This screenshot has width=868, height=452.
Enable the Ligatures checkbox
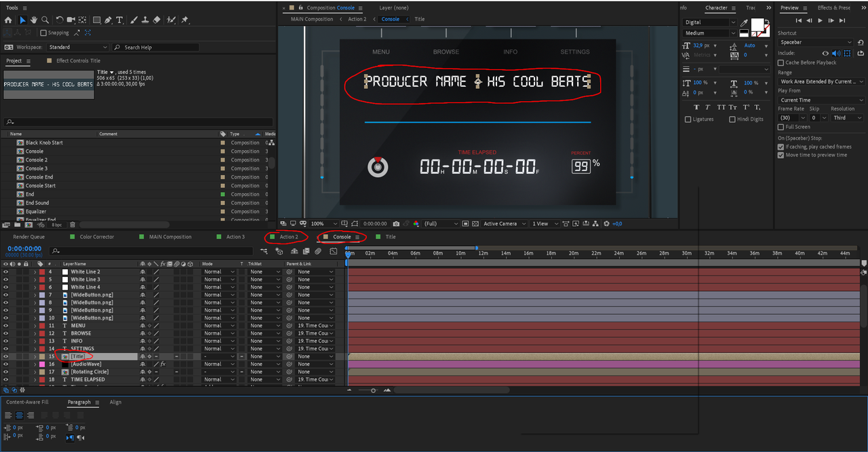688,119
